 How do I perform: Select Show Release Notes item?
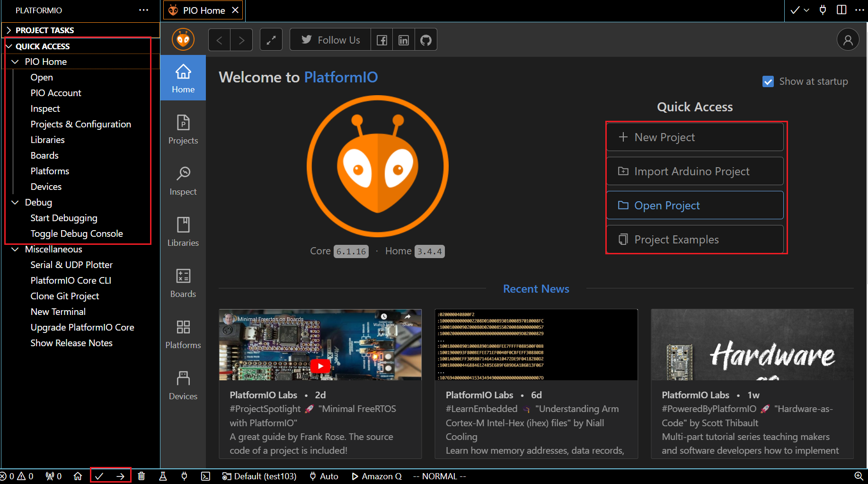pos(71,343)
